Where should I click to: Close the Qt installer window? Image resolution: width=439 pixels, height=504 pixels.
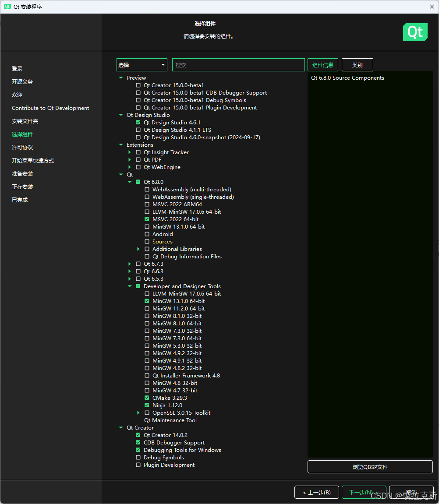click(x=432, y=7)
